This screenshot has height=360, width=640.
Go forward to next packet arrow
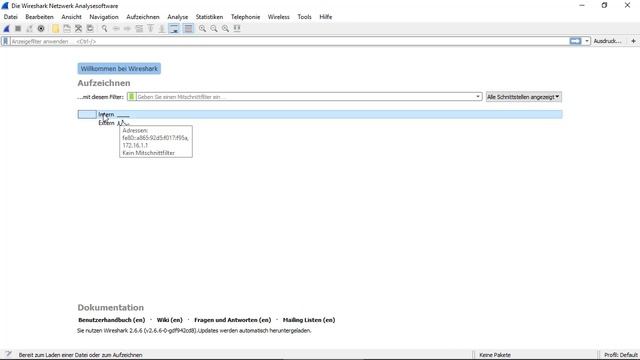[x=127, y=29]
